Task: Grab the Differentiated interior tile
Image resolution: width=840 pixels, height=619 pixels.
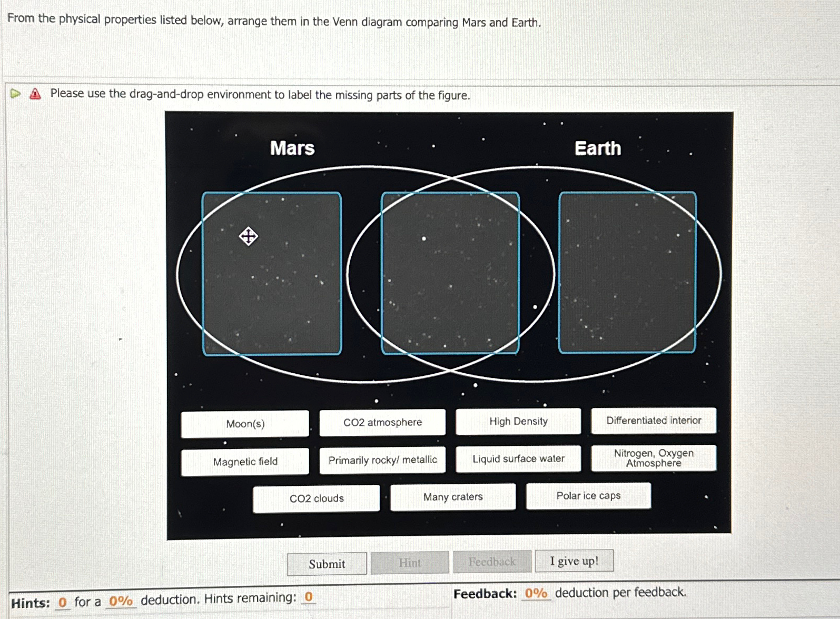Action: coord(654,420)
